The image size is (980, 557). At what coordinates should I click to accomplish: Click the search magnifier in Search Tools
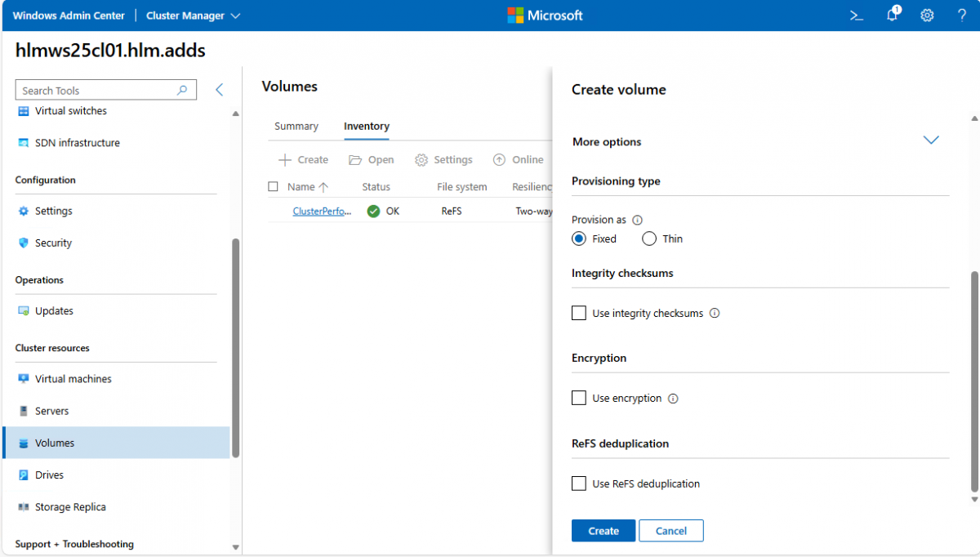point(182,91)
